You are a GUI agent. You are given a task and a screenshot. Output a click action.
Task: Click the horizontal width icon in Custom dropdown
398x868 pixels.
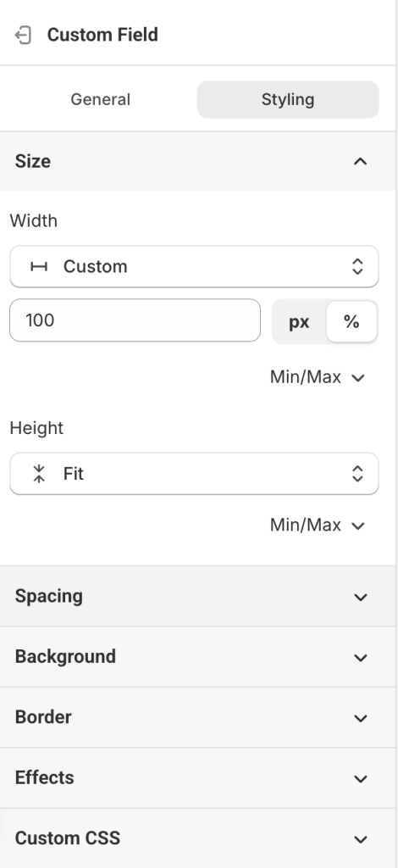point(39,267)
